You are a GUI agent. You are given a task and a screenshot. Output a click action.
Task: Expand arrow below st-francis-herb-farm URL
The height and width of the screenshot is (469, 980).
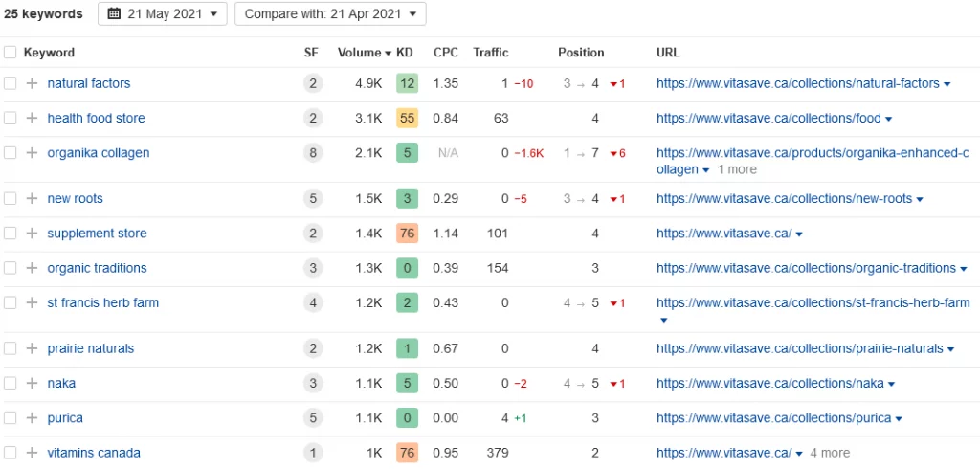point(664,321)
